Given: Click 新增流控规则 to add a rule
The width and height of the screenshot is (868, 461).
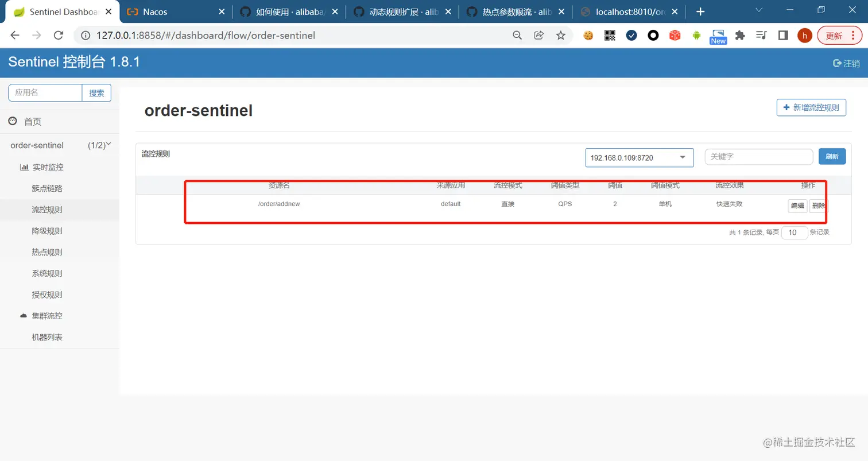Looking at the screenshot, I should pos(811,107).
